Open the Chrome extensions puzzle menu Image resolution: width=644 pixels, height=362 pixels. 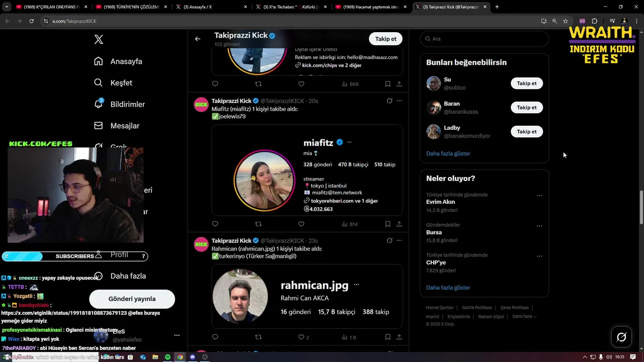pyautogui.click(x=594, y=21)
